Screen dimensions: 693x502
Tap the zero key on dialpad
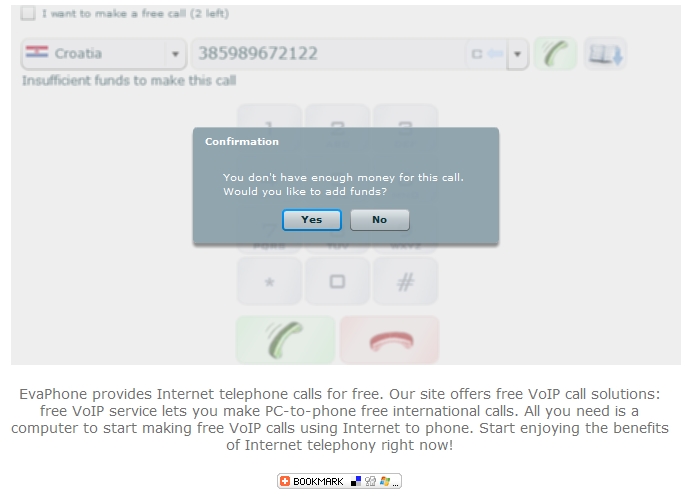point(337,281)
